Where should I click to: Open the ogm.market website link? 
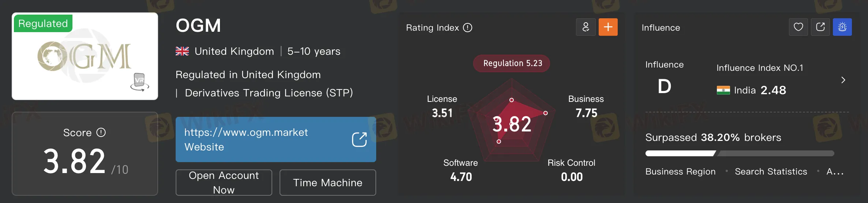click(246, 133)
